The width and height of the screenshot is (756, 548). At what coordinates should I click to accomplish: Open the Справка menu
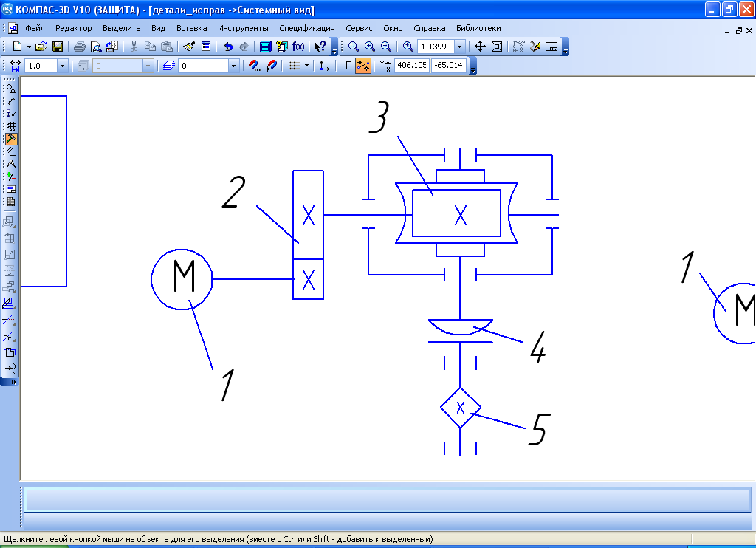(429, 28)
